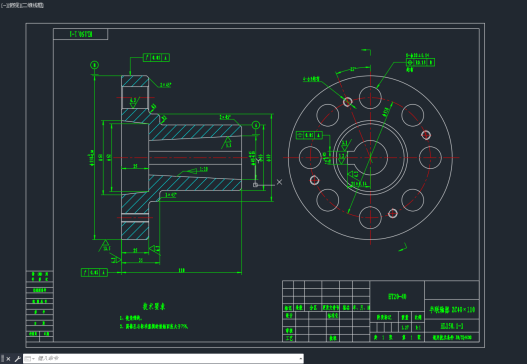Select datum circle B at the upper-left of the section view
The image size is (527, 364).
[94, 65]
